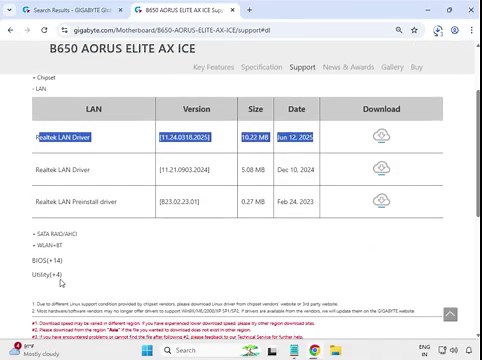Open News & Awards section
This screenshot has width=482, height=360.
point(348,67)
